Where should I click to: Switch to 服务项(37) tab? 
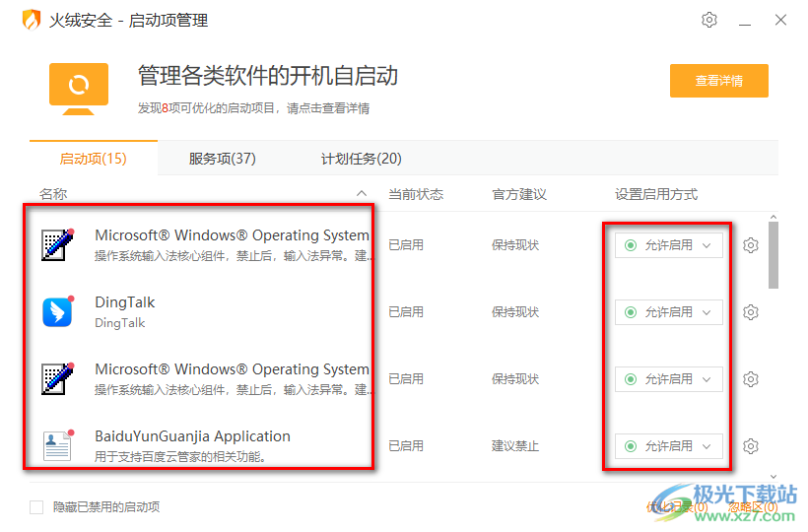pos(222,159)
